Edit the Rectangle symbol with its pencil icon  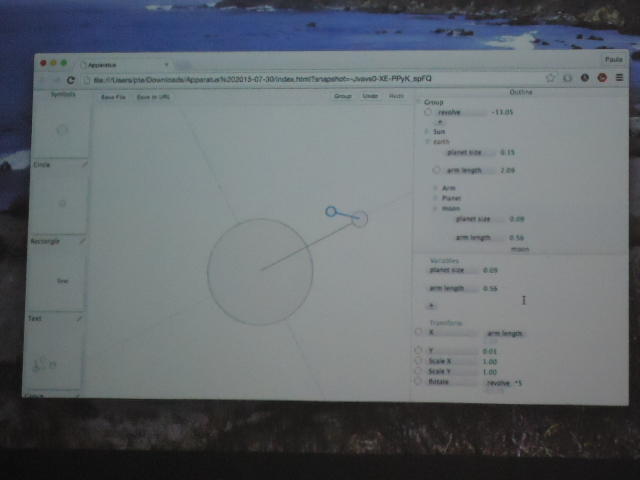click(83, 241)
